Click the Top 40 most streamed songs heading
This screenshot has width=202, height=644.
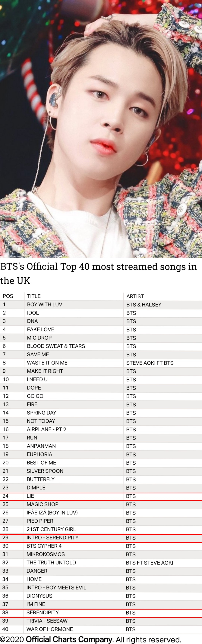click(99, 273)
